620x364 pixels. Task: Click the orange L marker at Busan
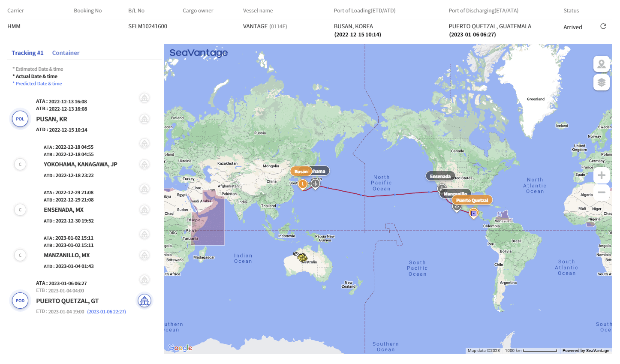[303, 184]
